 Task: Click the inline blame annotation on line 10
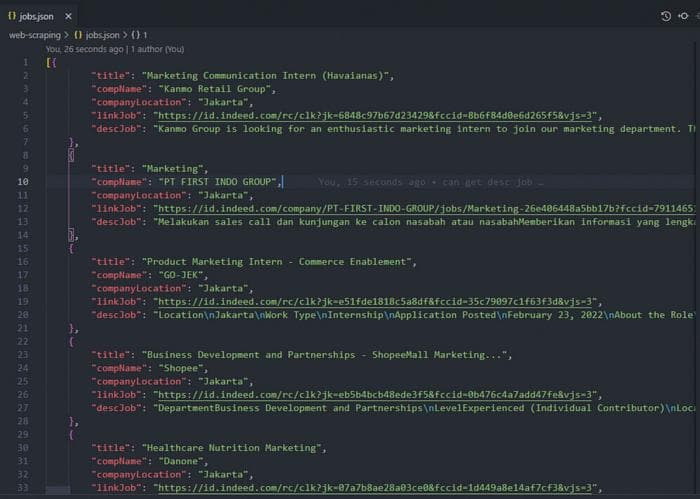point(430,182)
